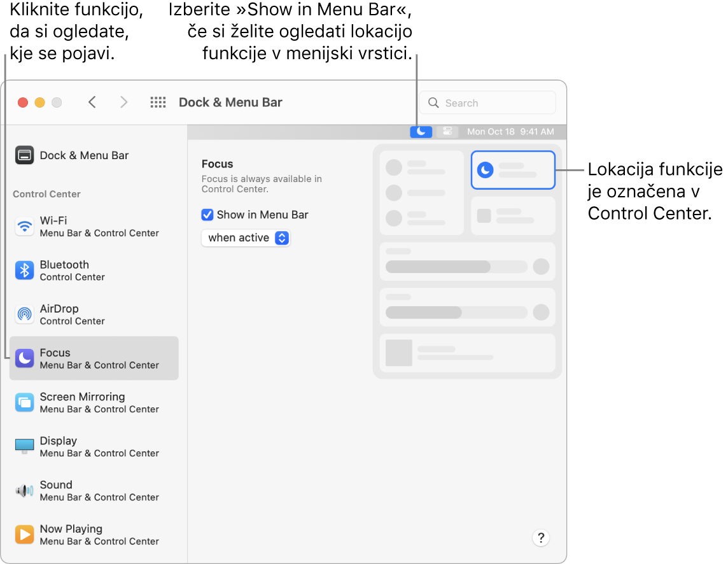Click the Control Center icon in preview menu bar
This screenshot has height=564, width=728.
tap(447, 132)
